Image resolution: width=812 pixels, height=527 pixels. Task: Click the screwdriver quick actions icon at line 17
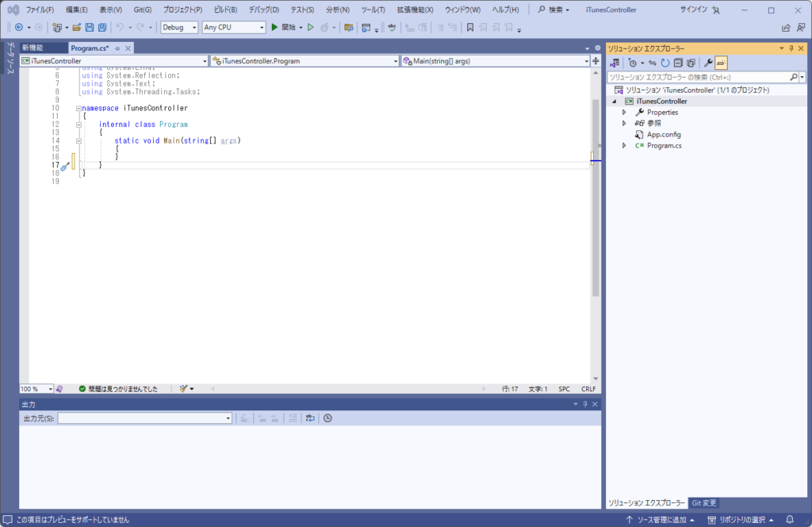65,165
